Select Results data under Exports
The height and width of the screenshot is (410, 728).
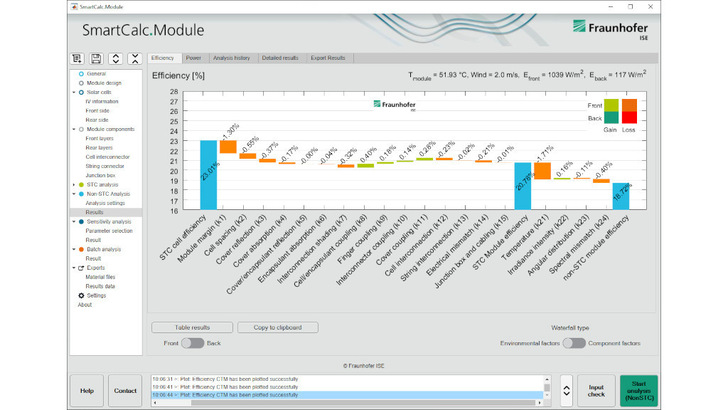coord(100,286)
